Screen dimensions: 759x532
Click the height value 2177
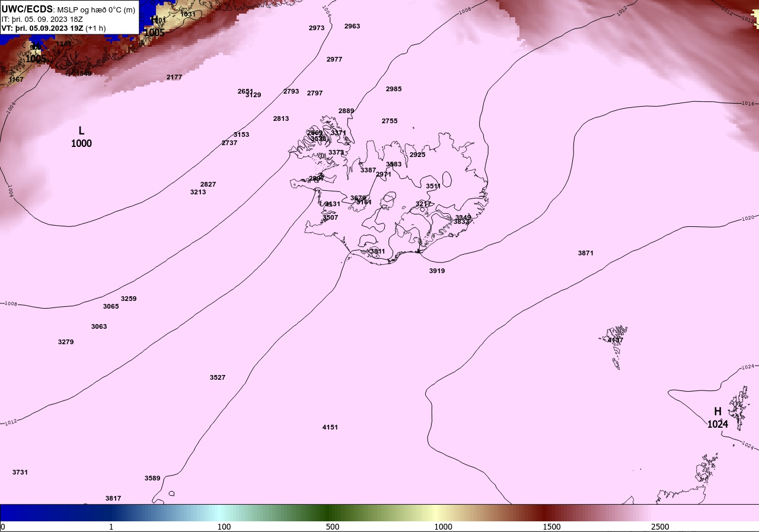174,77
